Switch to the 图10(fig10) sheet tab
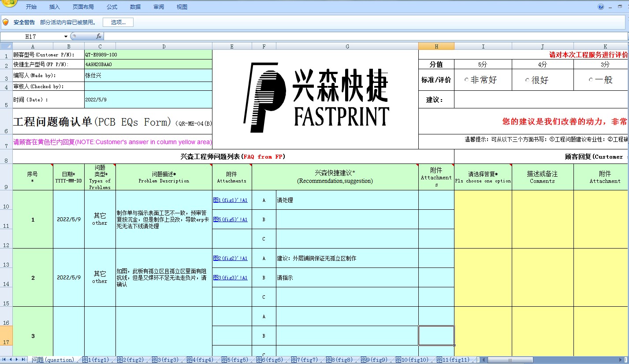The height and width of the screenshot is (364, 629). pos(412,360)
